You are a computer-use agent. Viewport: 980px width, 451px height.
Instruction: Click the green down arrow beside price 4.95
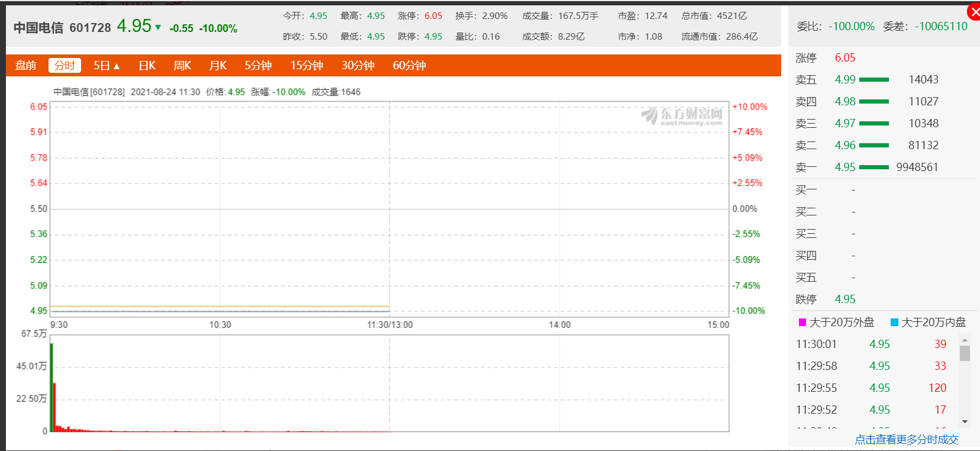(158, 27)
